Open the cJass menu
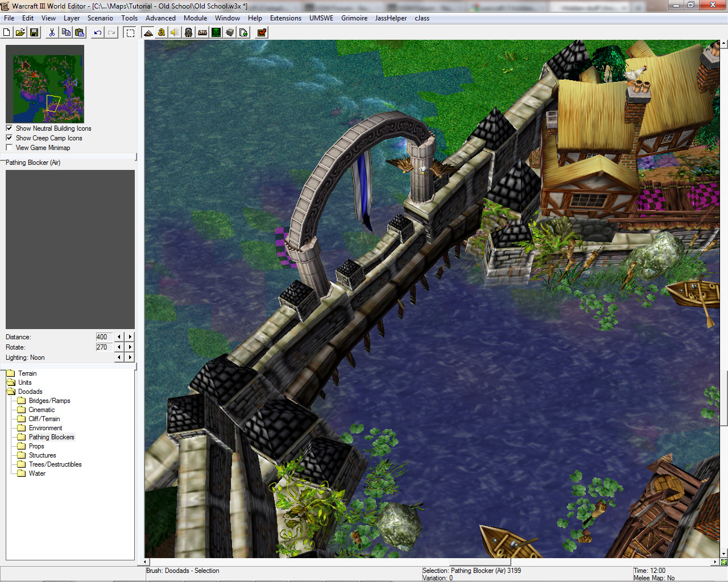The height and width of the screenshot is (582, 728). coord(422,18)
